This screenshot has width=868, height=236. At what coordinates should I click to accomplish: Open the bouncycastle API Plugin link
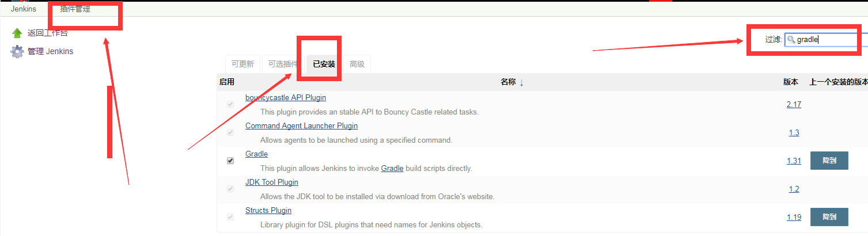coord(286,97)
